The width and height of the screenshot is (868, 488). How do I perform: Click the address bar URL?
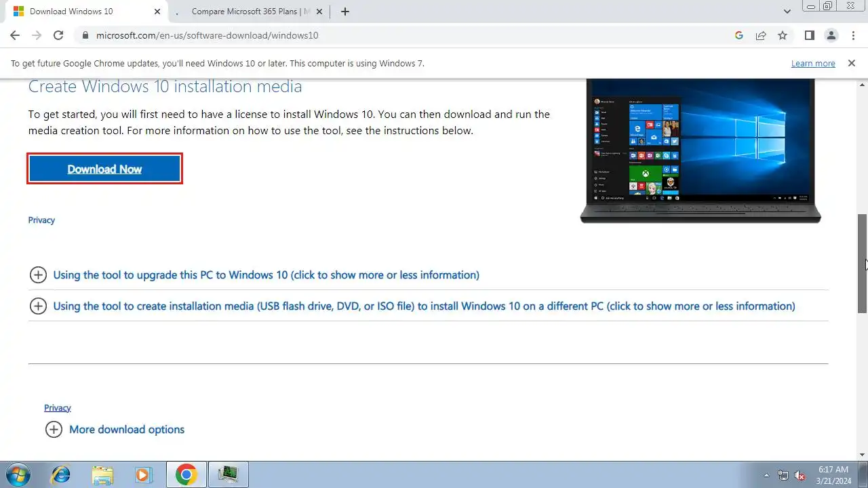tap(207, 35)
